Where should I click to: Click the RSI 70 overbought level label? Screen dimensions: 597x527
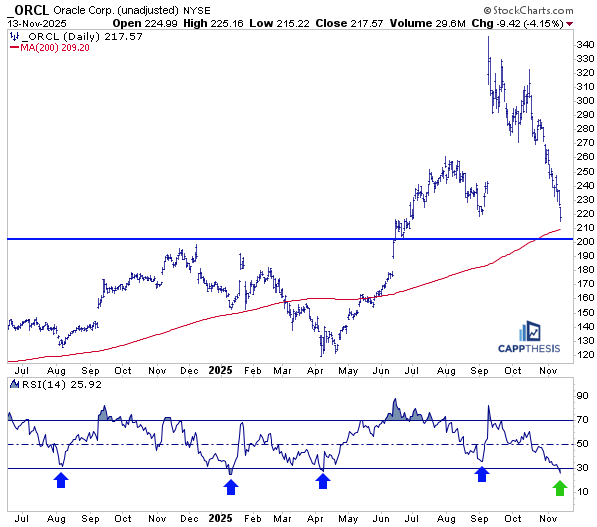click(x=583, y=420)
